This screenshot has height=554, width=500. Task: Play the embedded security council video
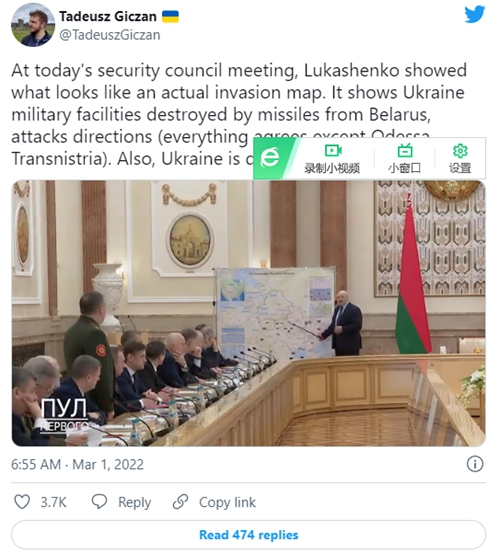[x=248, y=313]
